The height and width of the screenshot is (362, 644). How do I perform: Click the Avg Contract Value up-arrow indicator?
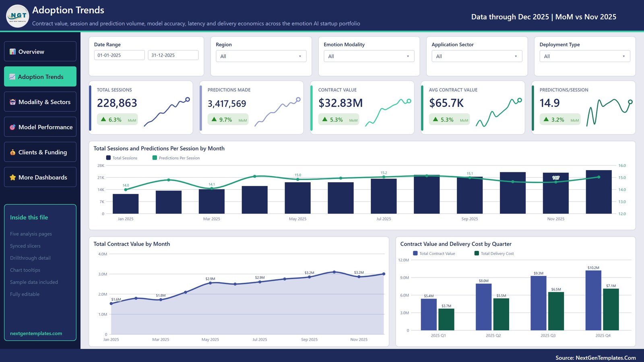[x=436, y=119]
